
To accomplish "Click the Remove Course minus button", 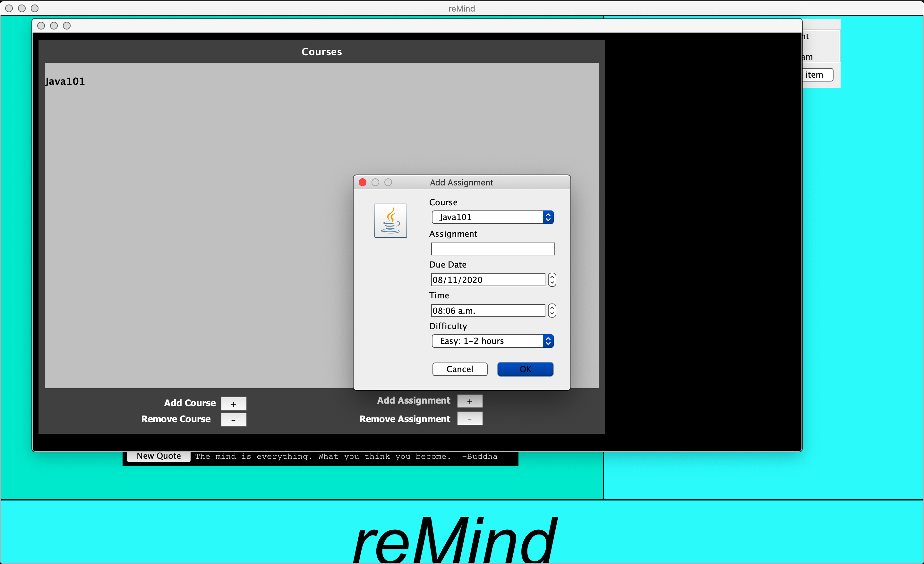I will click(x=234, y=420).
